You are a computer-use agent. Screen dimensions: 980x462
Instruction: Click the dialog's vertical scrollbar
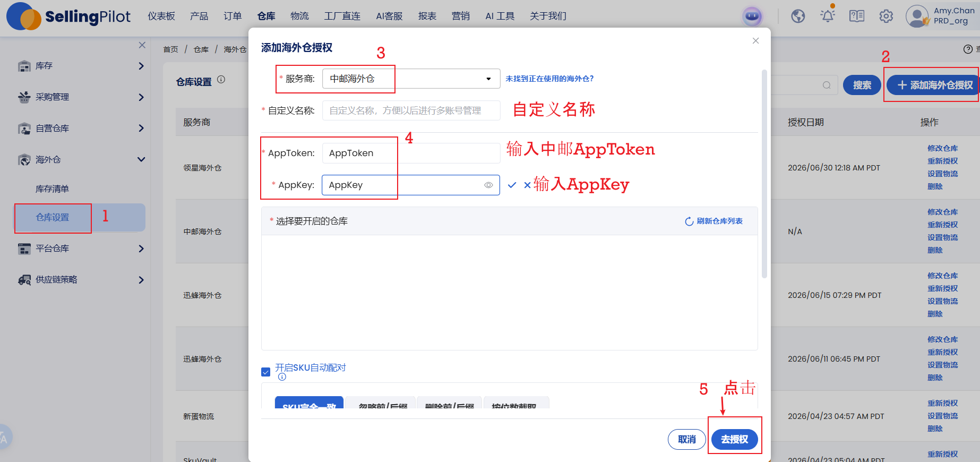[x=764, y=174]
